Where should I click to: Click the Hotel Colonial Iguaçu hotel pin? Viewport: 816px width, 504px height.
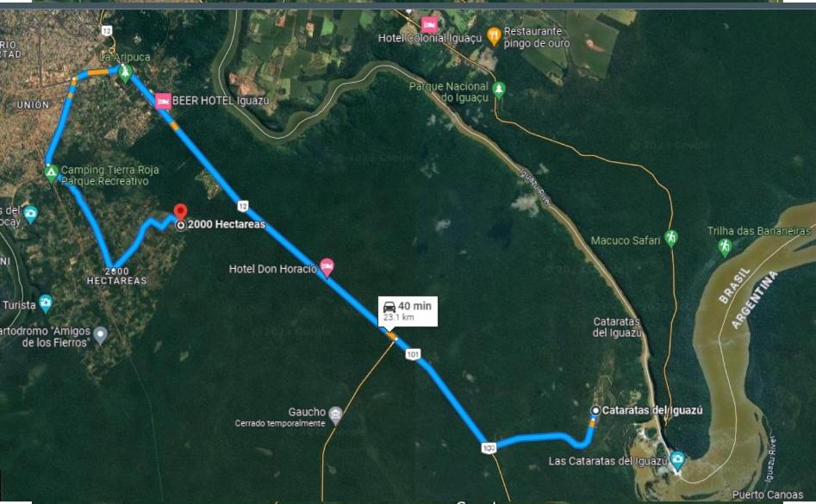click(429, 24)
